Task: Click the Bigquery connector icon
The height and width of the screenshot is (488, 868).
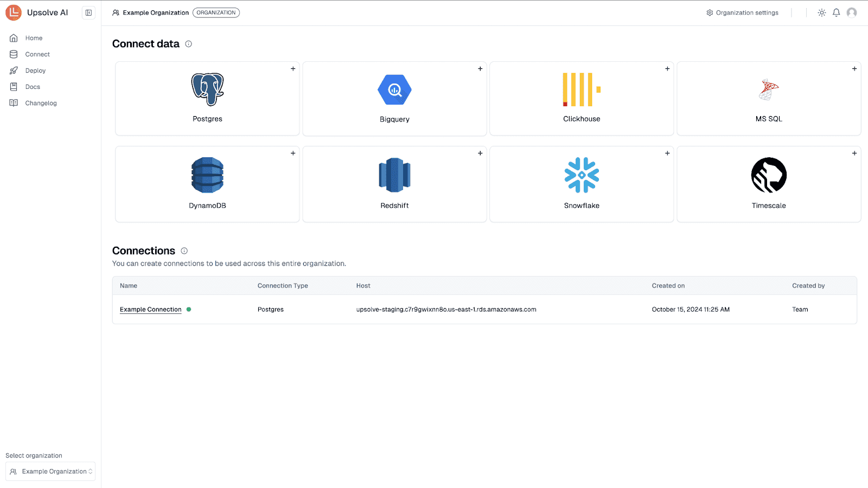Action: 394,89
